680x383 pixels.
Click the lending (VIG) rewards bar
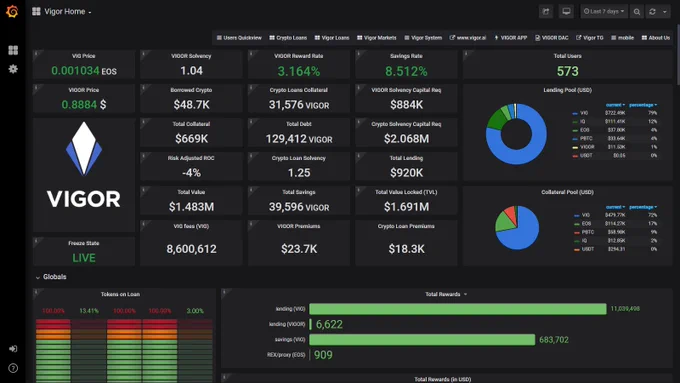tap(458, 309)
